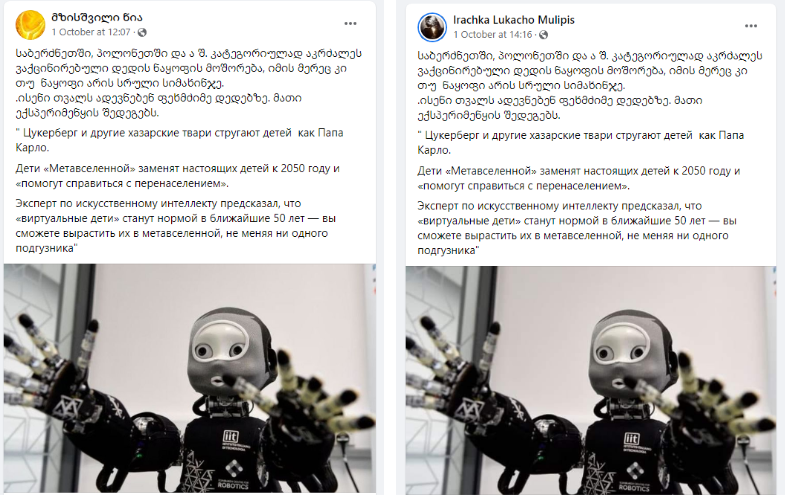Open the '1 October at 14:16' timestamp
Viewport: 785px width, 501px height.
tap(493, 35)
